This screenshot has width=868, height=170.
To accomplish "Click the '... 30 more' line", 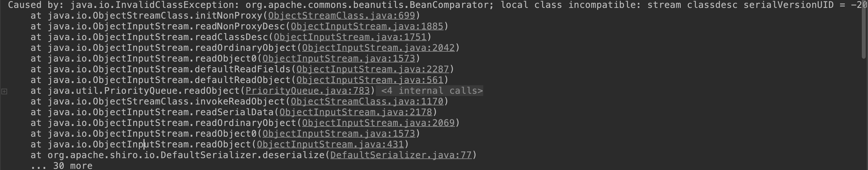I will click(61, 166).
